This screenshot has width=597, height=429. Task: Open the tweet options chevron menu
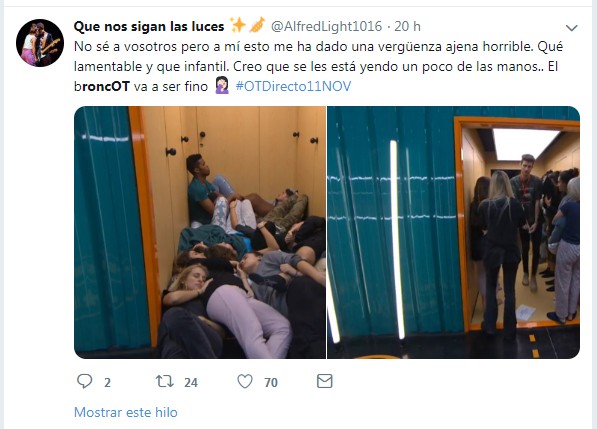click(x=571, y=28)
